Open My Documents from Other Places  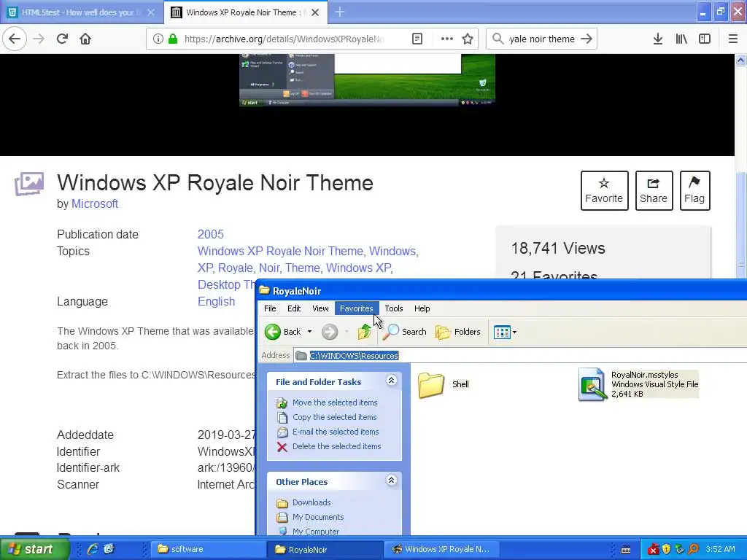pos(318,517)
